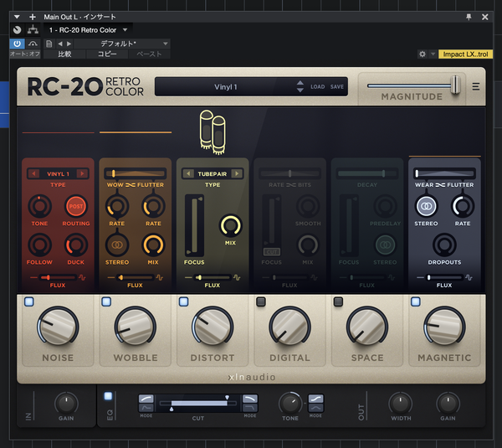Screen dimensions: 502x448
Task: Click the large DIGITAL amount knob
Action: [x=289, y=327]
